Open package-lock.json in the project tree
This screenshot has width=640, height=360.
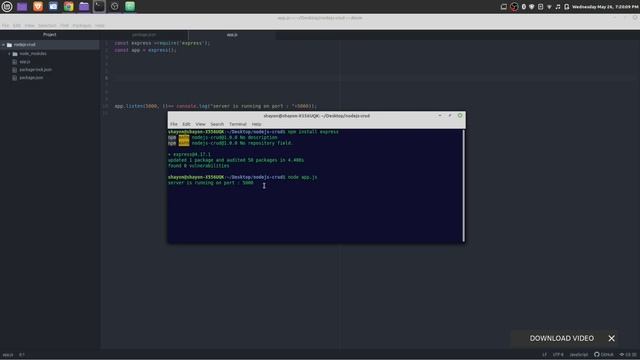coord(36,70)
